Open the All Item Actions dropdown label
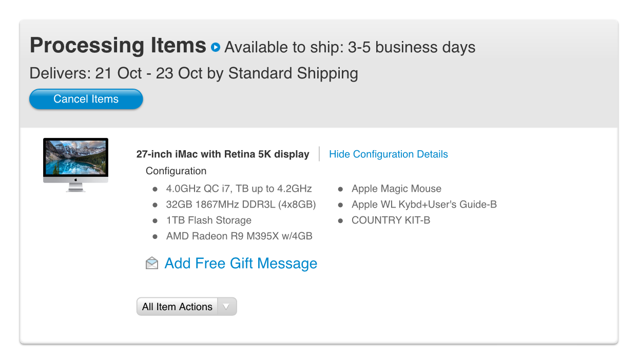The image size is (638, 364). (x=177, y=307)
